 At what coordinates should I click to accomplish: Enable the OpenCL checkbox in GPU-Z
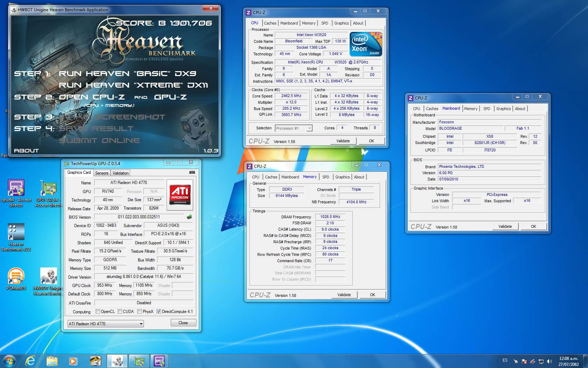point(98,312)
